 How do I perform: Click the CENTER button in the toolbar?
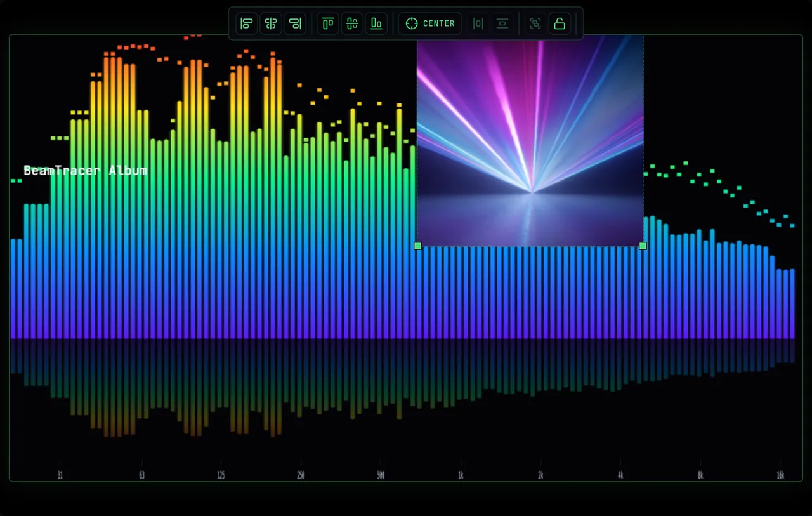(x=430, y=23)
